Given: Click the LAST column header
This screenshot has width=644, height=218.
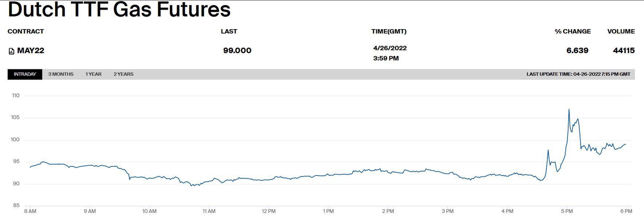Looking at the screenshot, I should click(229, 31).
